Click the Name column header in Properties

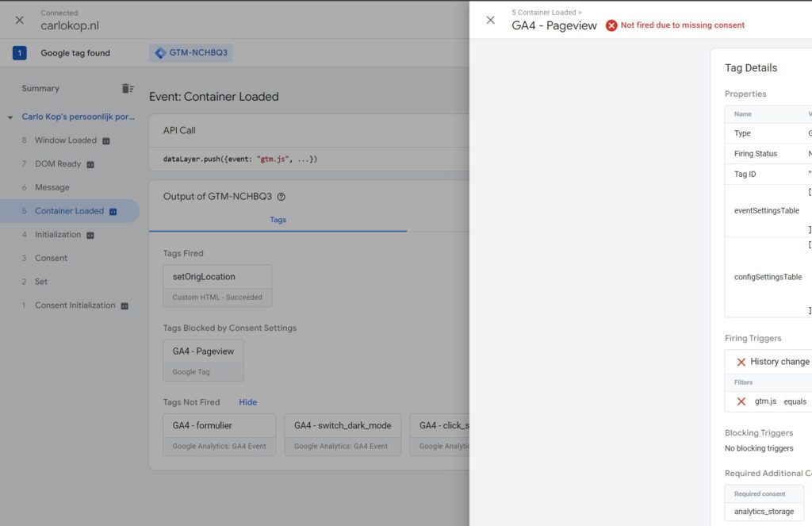742,114
